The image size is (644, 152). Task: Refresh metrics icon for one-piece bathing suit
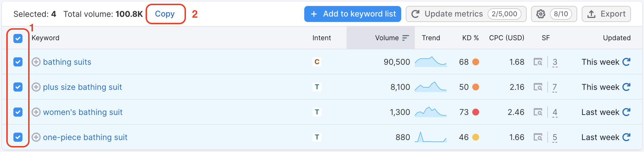(626, 137)
